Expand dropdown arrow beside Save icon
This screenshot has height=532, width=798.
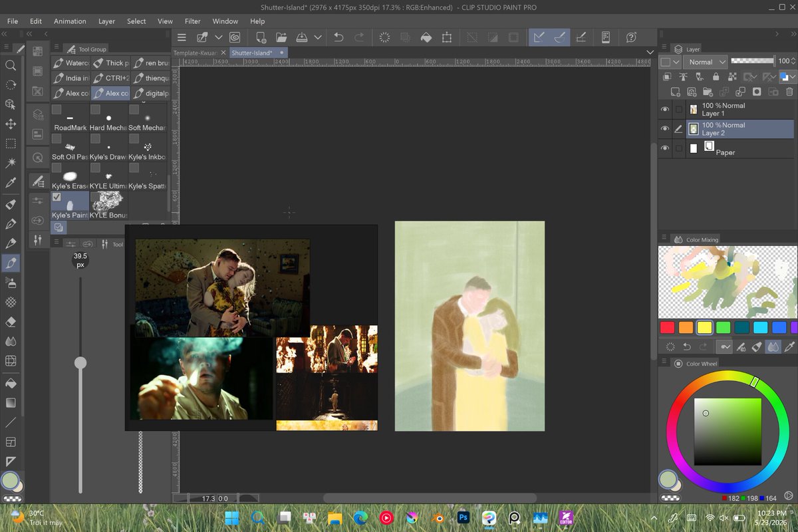click(318, 38)
